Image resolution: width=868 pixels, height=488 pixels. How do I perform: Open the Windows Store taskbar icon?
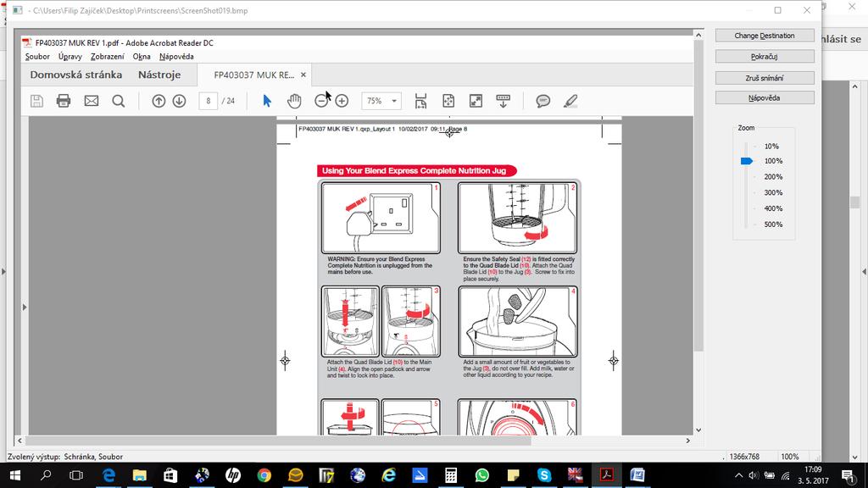[170, 475]
